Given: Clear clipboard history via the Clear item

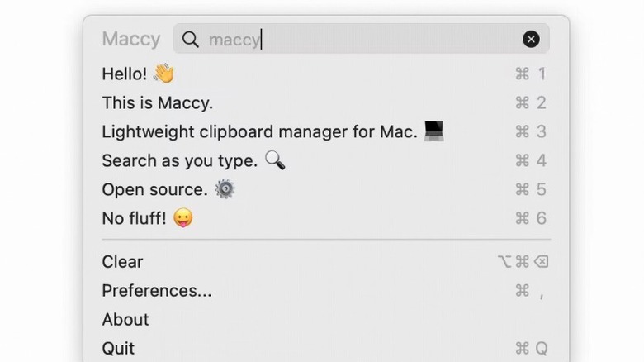Looking at the screenshot, I should click(x=122, y=261).
